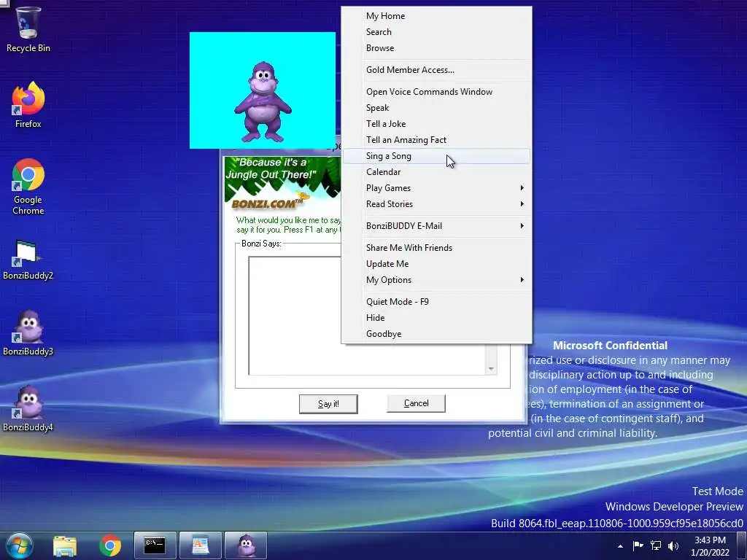Choose Search in the Bonzi menu
The width and height of the screenshot is (747, 560).
pos(436,32)
